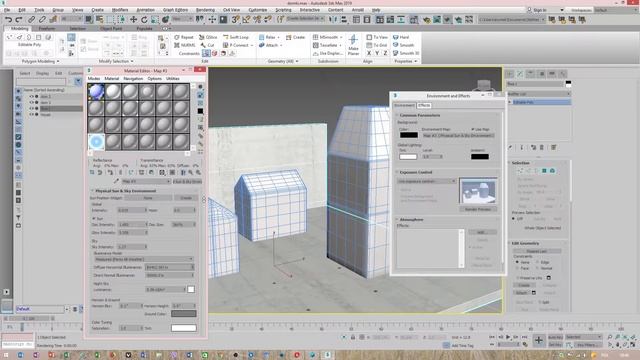The height and width of the screenshot is (360, 640).
Task: Collapse the Edit Geometry rollout
Action: [x=525, y=243]
